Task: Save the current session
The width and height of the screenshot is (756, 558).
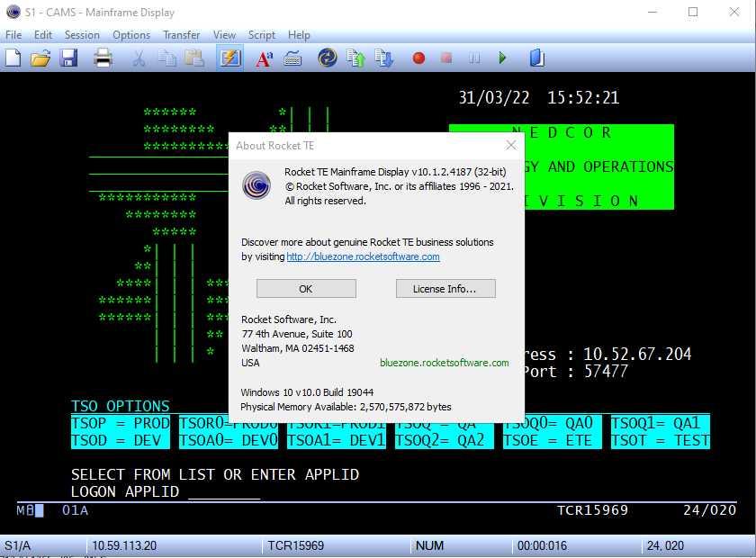Action: pyautogui.click(x=67, y=58)
